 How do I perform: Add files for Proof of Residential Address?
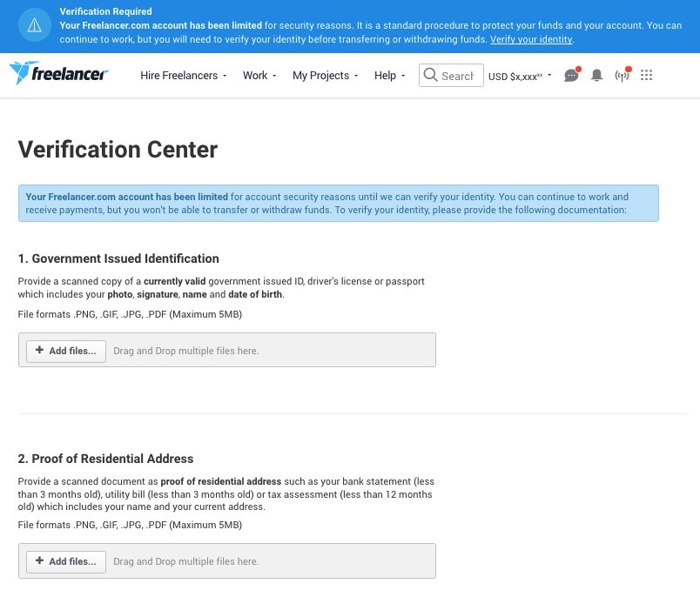coord(66,561)
